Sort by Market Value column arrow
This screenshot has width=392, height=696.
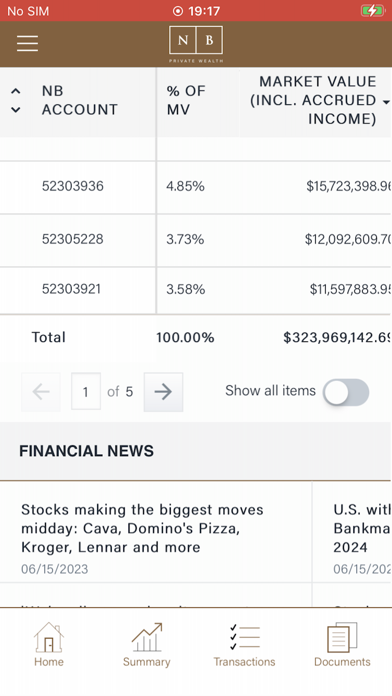(x=386, y=102)
